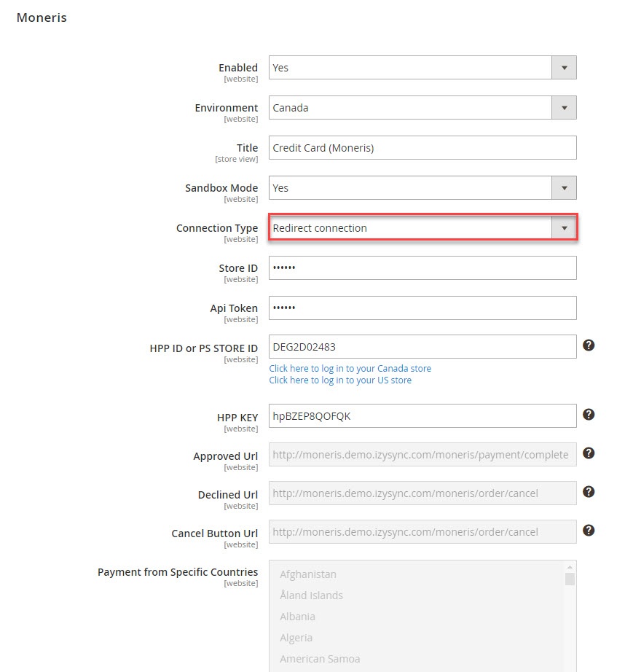
Task: Click the countries list scrollbar up arrow
Action: pos(570,567)
